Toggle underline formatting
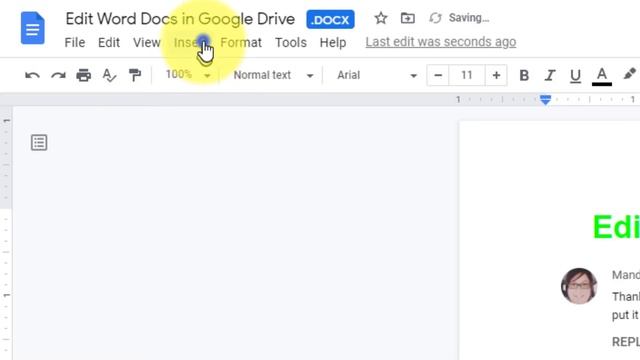640x360 pixels. click(x=576, y=76)
